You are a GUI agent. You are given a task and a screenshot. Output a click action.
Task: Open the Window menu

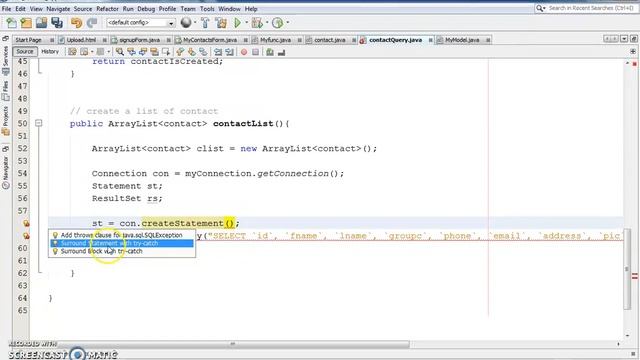point(229,9)
